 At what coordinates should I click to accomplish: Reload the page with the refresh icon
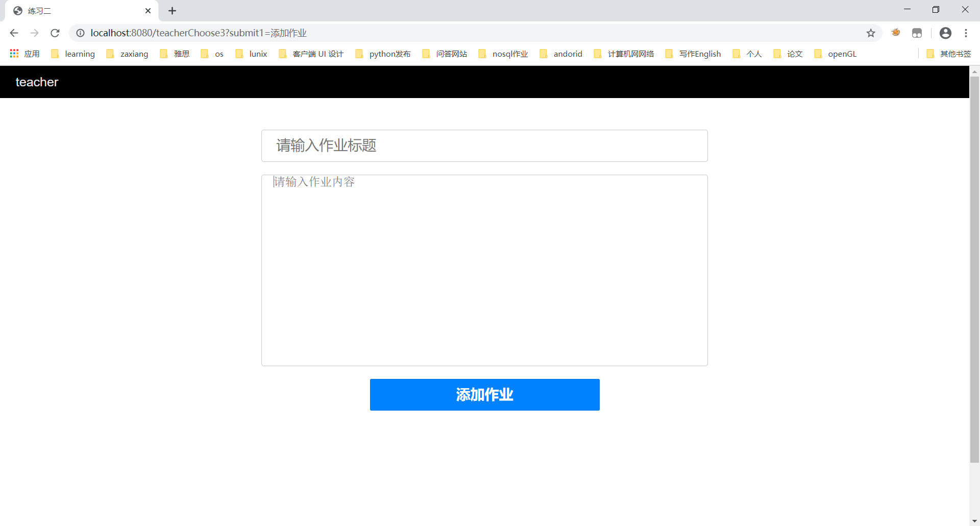pos(55,33)
